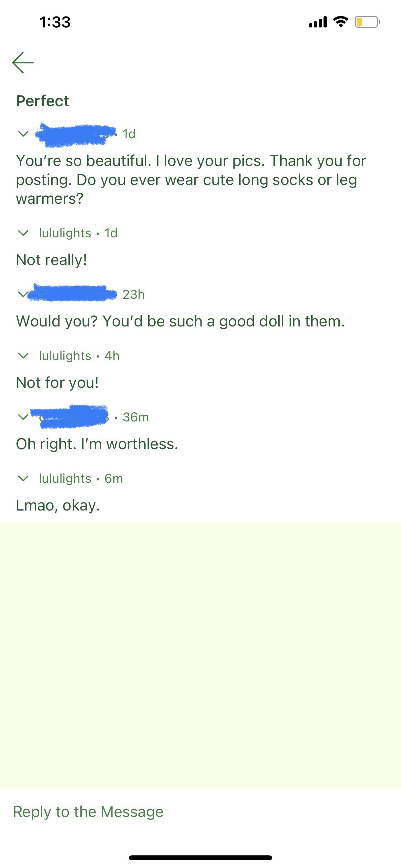Tap the cellular signal bars icon
The image size is (401, 868).
point(318,22)
